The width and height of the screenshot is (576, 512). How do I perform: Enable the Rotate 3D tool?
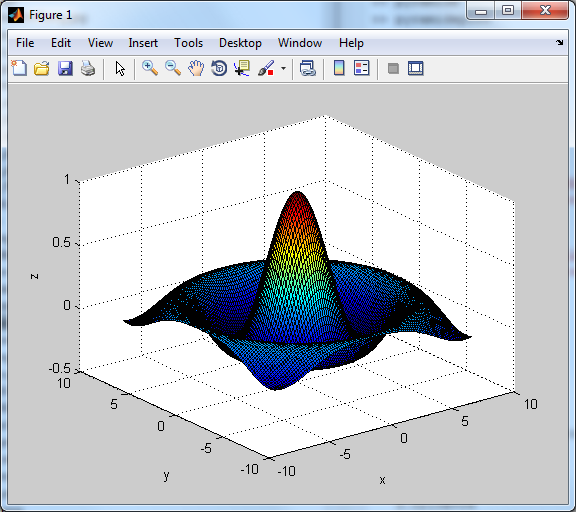coord(219,68)
